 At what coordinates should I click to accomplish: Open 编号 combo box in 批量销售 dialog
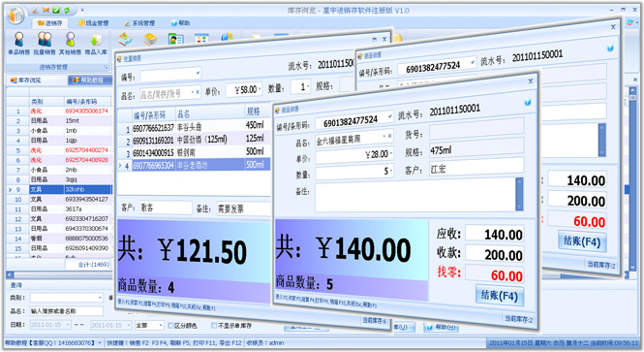click(x=198, y=73)
